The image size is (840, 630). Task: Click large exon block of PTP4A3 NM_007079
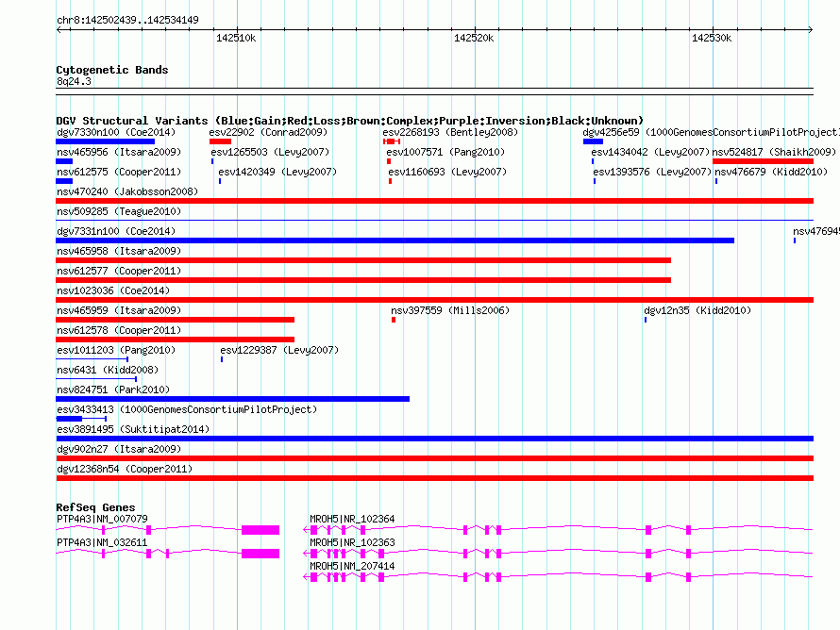[x=260, y=530]
